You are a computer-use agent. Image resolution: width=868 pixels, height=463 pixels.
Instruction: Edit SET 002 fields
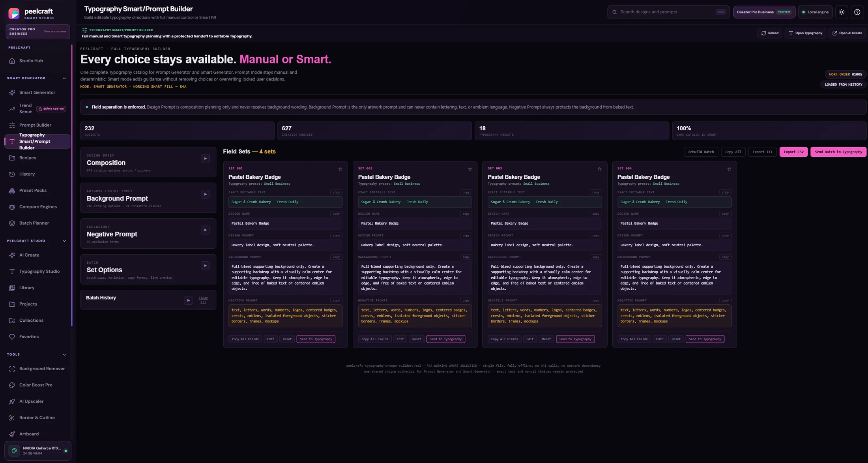[400, 339]
